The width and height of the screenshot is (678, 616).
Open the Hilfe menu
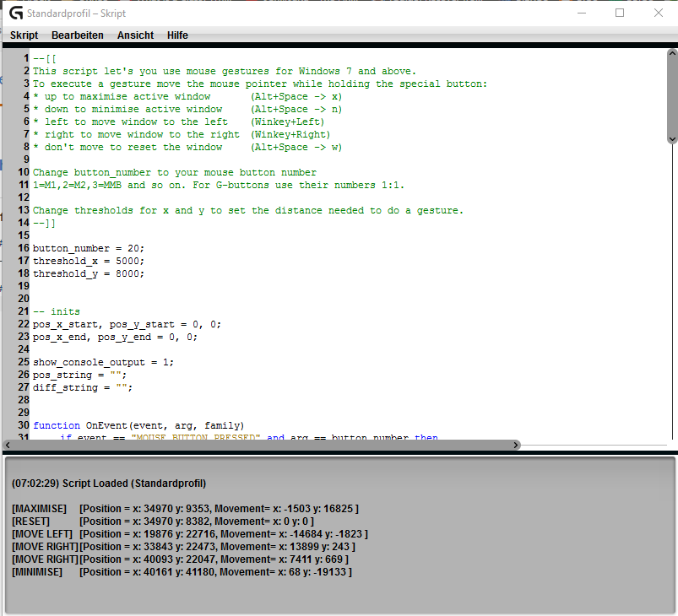pos(177,35)
